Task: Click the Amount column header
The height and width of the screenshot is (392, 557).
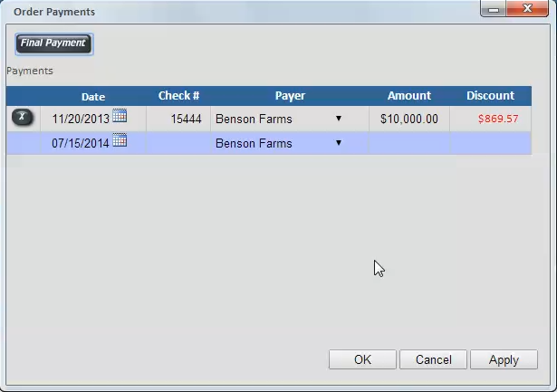Action: tap(408, 96)
